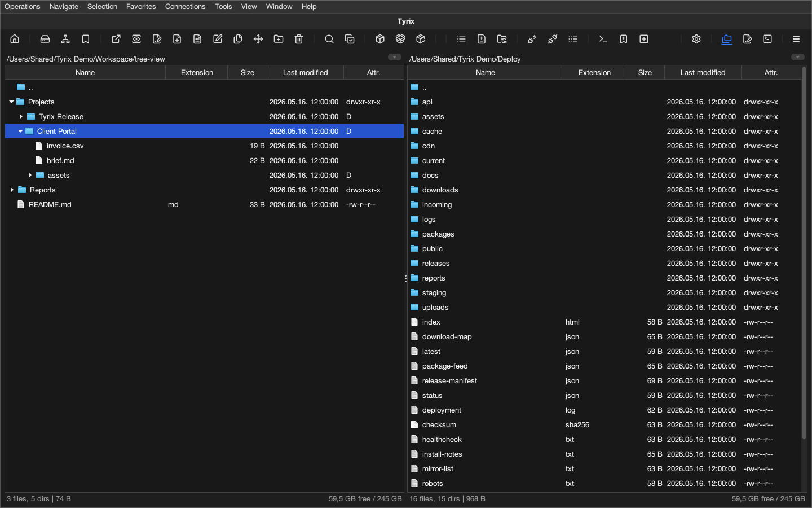The height and width of the screenshot is (508, 812).
Task: Toggle the editor panel icon
Action: [x=747, y=39]
